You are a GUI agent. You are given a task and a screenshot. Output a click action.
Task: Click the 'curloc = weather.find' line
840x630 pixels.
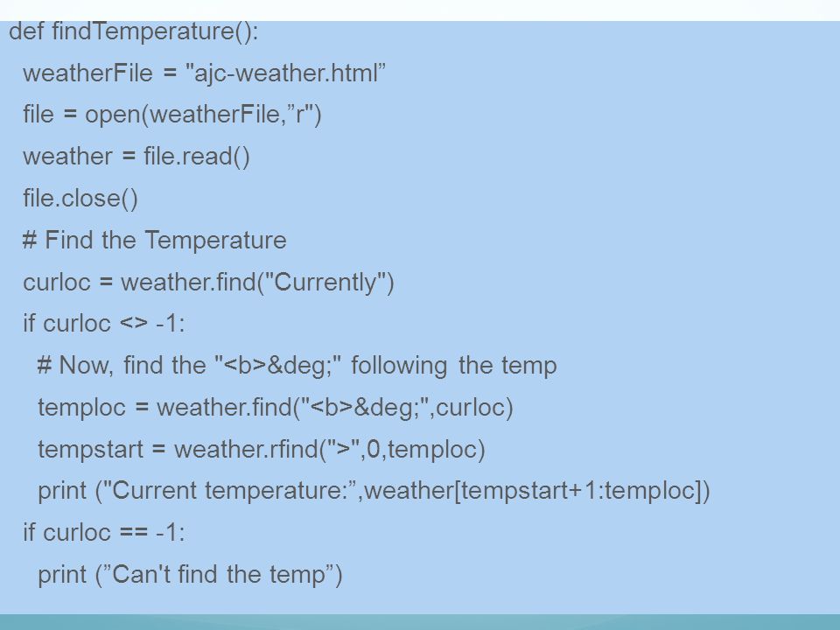coord(208,283)
